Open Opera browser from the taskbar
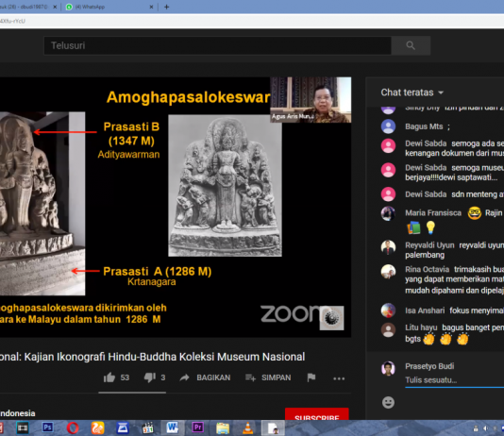Screen dimensions: 504x436 pos(73,428)
